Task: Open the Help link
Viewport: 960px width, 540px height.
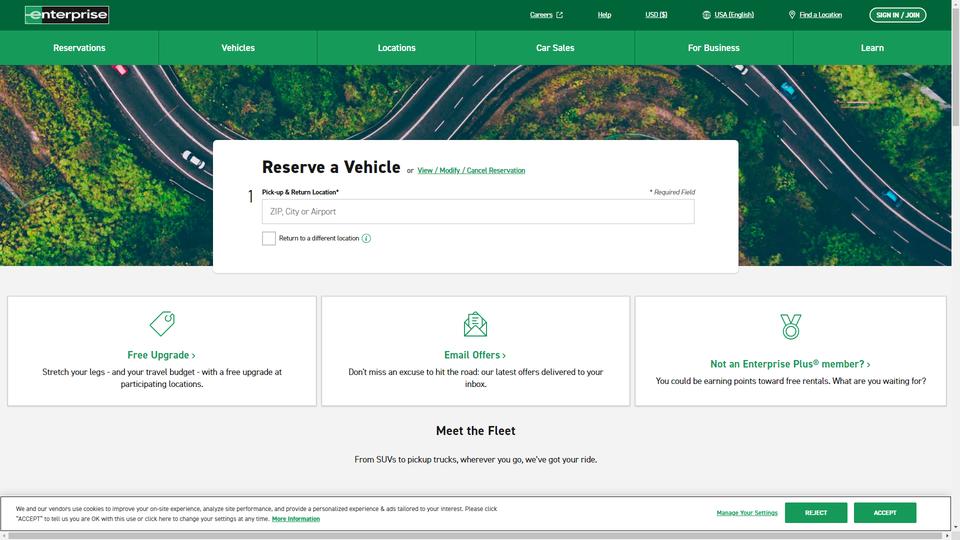Action: (x=604, y=15)
